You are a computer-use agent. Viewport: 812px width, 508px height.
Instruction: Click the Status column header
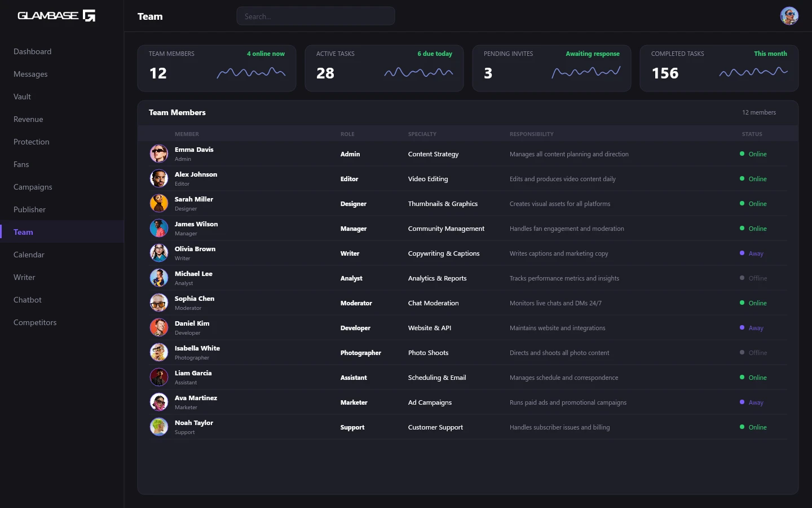tap(752, 134)
